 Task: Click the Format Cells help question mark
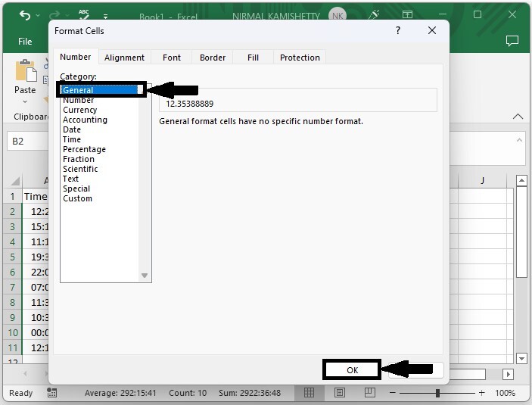click(398, 30)
